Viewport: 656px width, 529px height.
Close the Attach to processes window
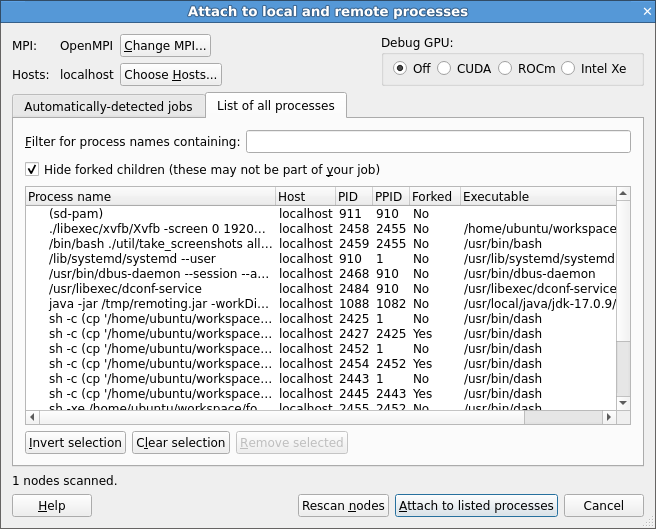pos(647,11)
